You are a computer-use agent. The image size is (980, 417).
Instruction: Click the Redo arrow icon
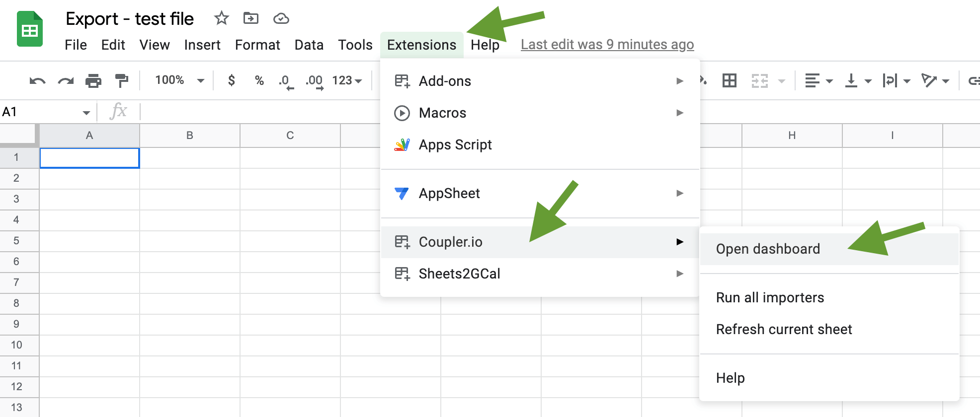[66, 81]
